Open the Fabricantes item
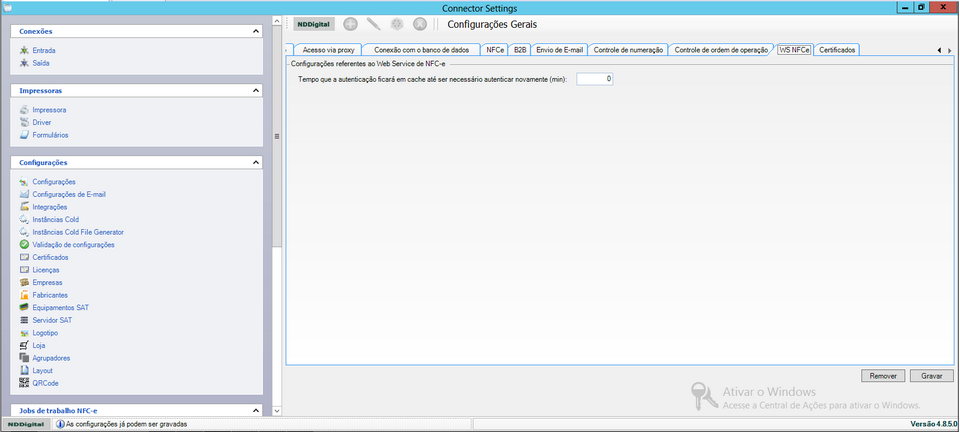 click(x=50, y=295)
